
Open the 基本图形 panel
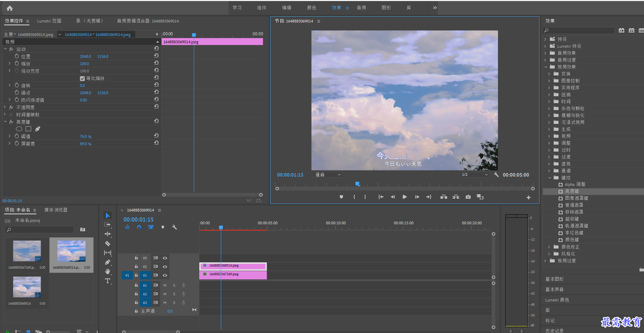[554, 279]
